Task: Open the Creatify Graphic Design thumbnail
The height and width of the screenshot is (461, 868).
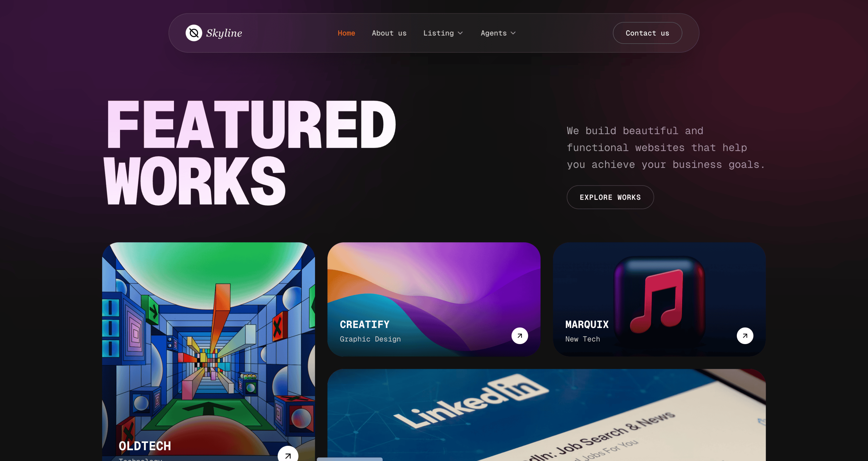Action: tap(434, 299)
